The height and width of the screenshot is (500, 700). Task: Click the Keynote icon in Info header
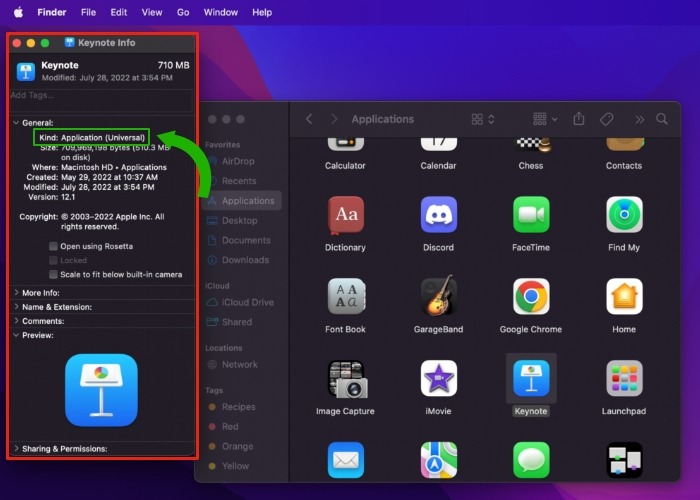click(x=26, y=71)
